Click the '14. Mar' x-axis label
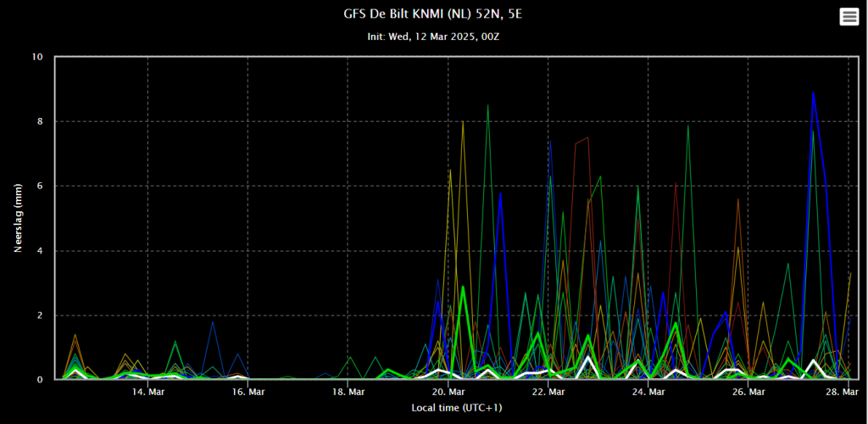 (x=147, y=393)
